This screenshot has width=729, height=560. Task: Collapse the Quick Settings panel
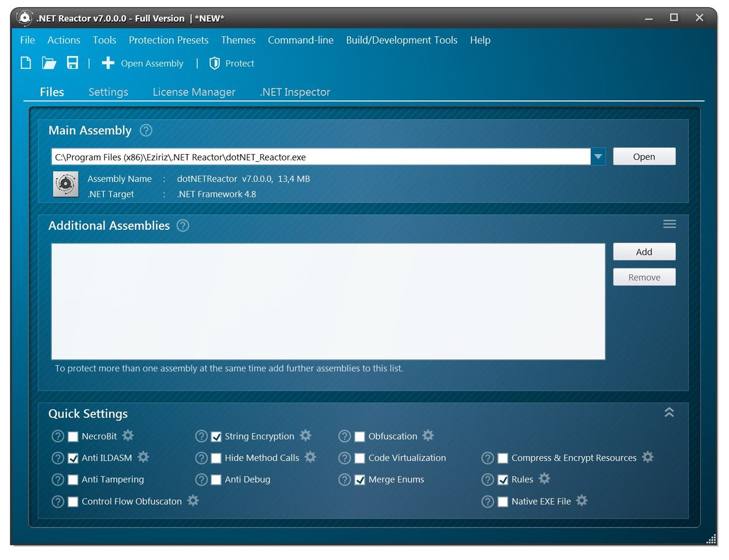click(670, 412)
